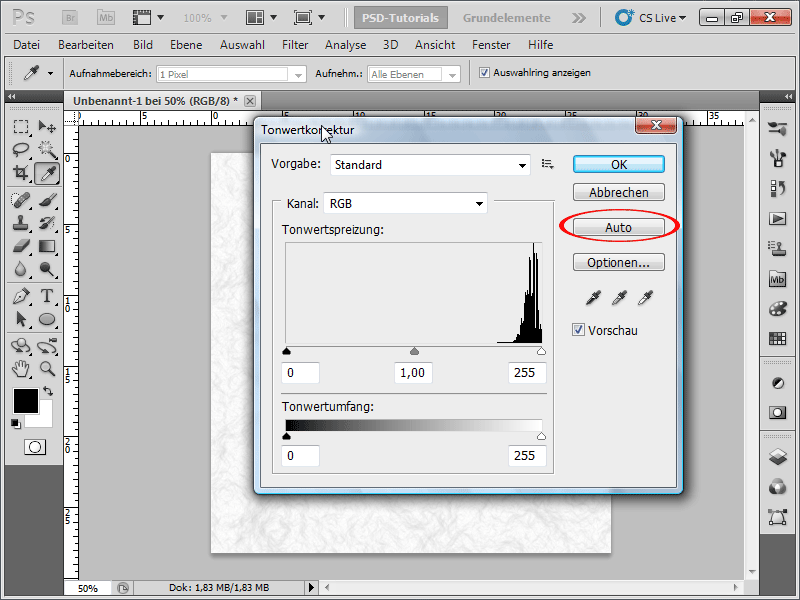The height and width of the screenshot is (600, 800).
Task: Pick the white point eyedropper in dialog
Action: click(645, 297)
